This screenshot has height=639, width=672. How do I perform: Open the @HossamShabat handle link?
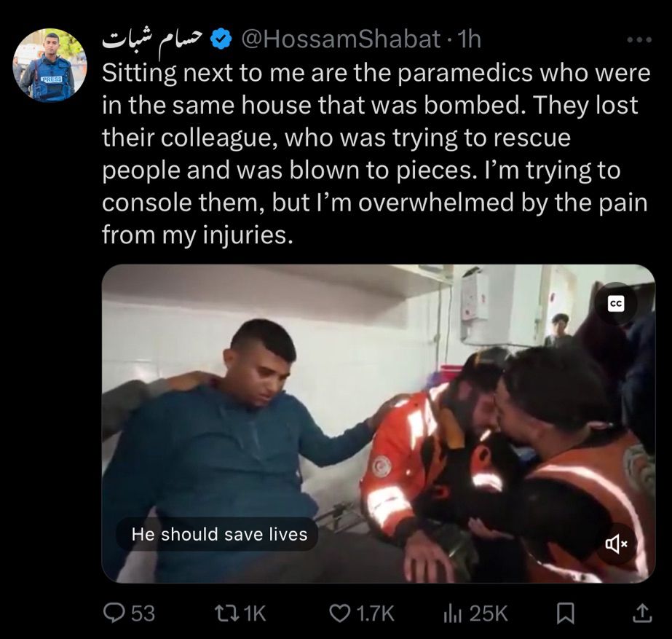(x=341, y=39)
